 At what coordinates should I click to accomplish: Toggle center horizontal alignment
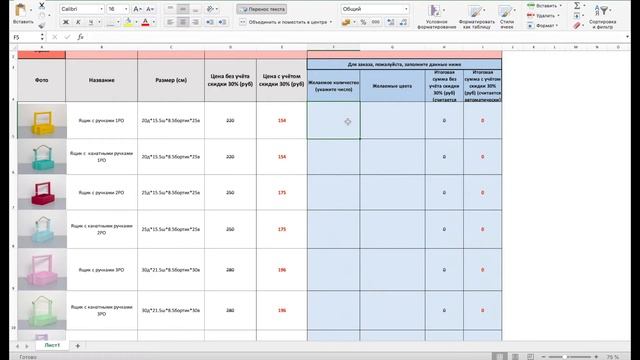pos(183,22)
